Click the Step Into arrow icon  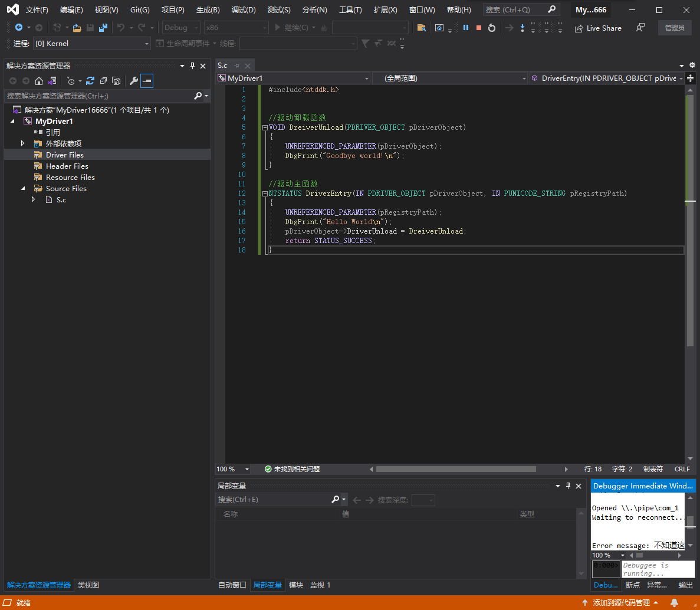(x=522, y=28)
